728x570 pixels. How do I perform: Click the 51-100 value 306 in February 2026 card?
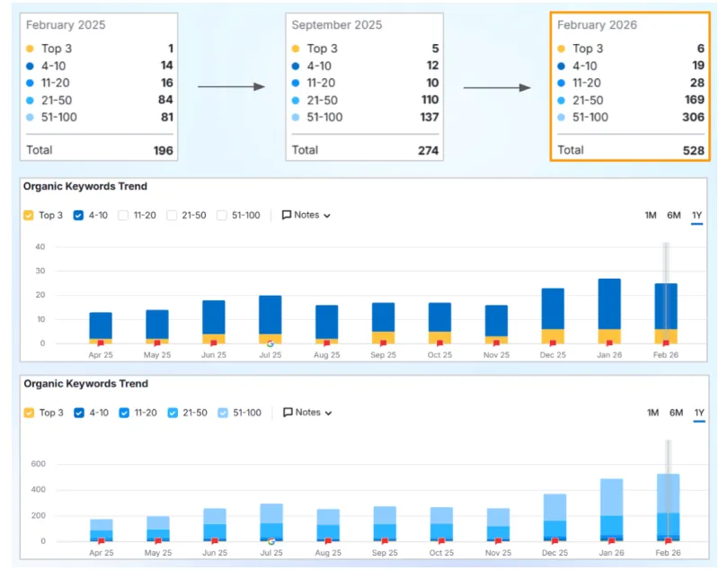click(x=693, y=117)
